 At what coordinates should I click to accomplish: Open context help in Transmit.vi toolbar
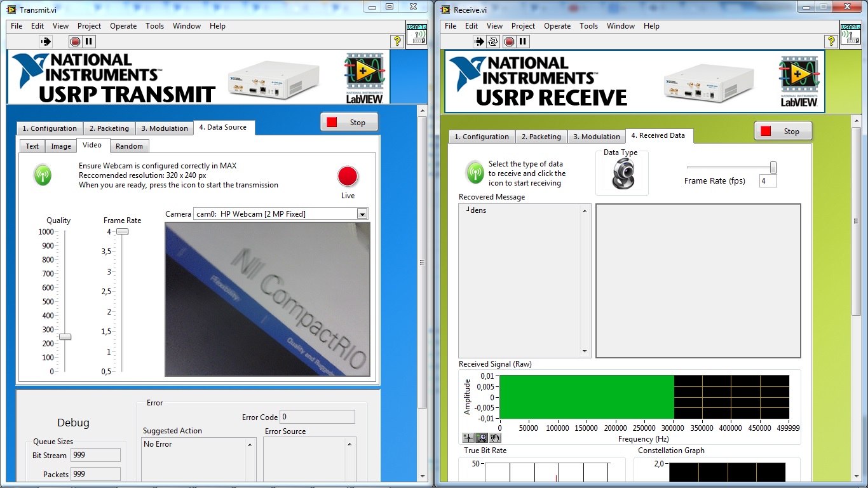(x=397, y=41)
